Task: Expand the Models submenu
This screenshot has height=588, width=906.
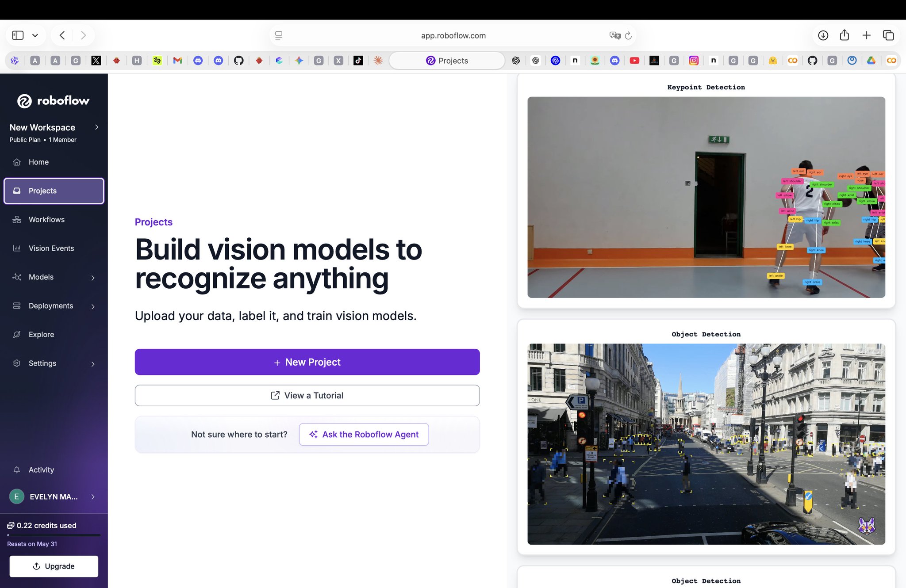Action: (x=93, y=278)
